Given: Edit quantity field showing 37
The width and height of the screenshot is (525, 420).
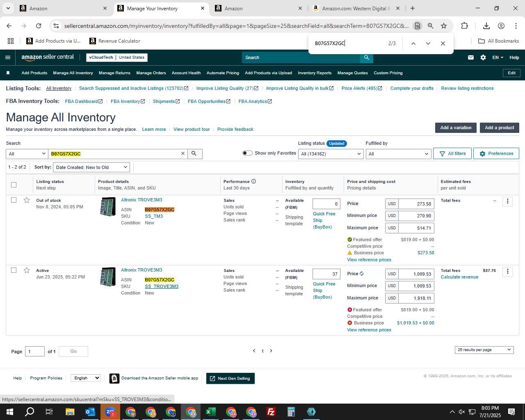Looking at the screenshot, I should (326, 274).
